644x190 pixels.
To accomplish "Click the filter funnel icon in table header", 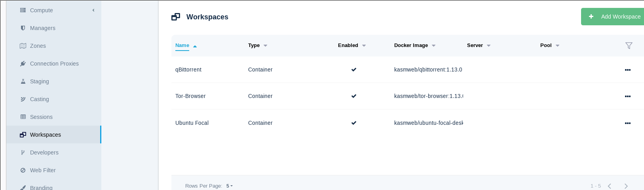I will (629, 45).
